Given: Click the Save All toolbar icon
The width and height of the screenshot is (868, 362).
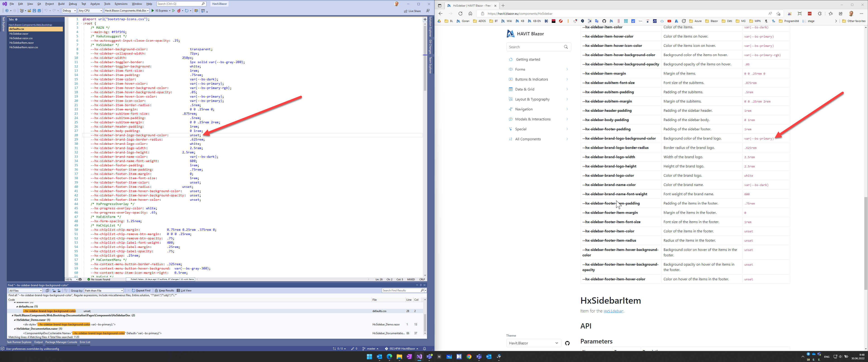Looking at the screenshot, I should click(39, 11).
